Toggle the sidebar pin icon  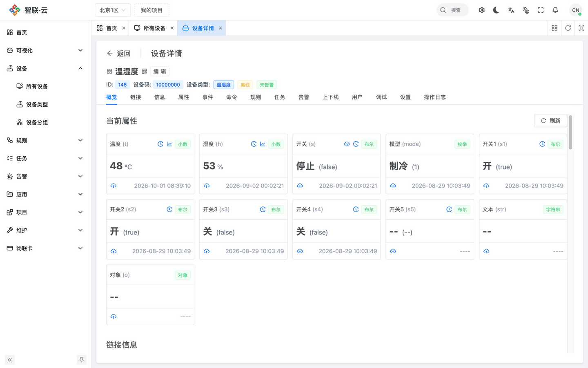point(82,360)
